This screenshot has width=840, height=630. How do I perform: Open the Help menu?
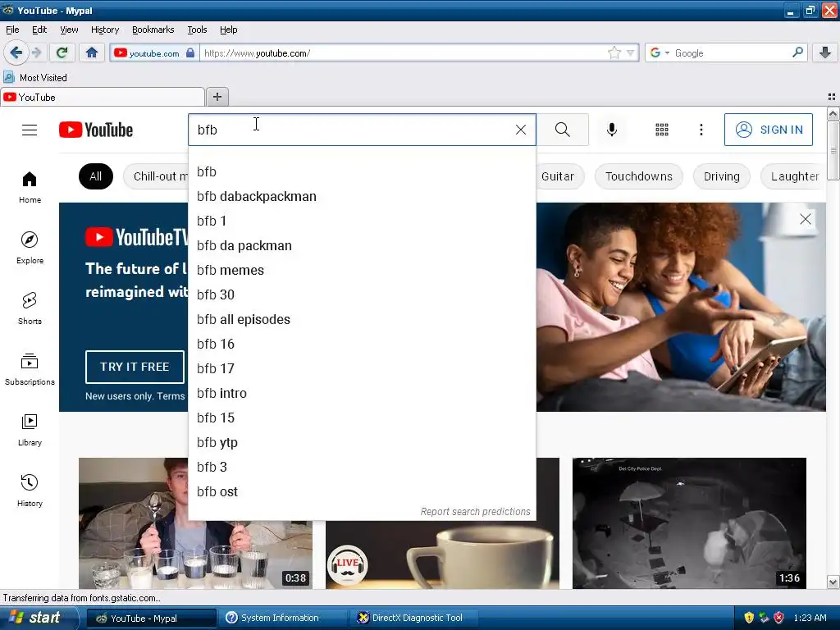point(229,30)
